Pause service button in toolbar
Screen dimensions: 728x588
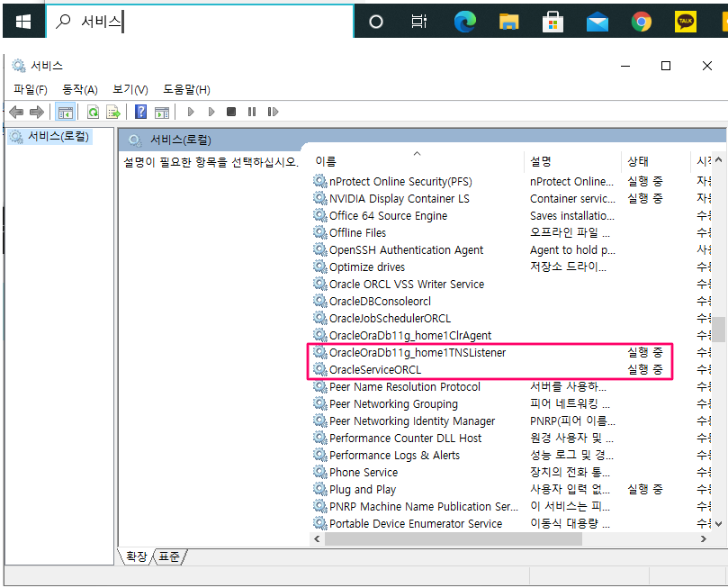point(252,112)
